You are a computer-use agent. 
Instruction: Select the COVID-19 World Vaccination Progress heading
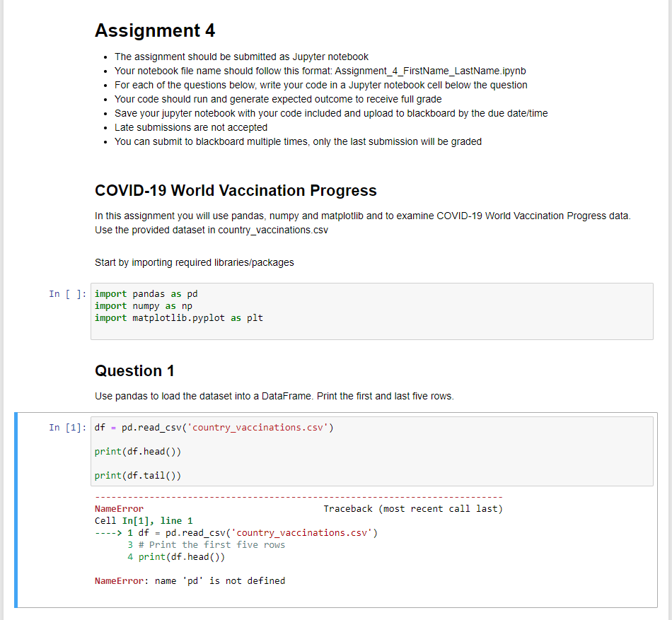(x=236, y=190)
